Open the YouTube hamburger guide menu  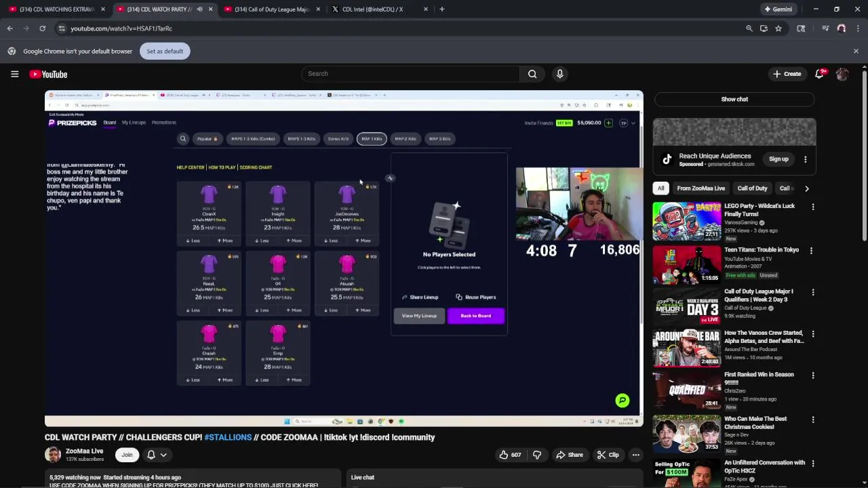(14, 74)
